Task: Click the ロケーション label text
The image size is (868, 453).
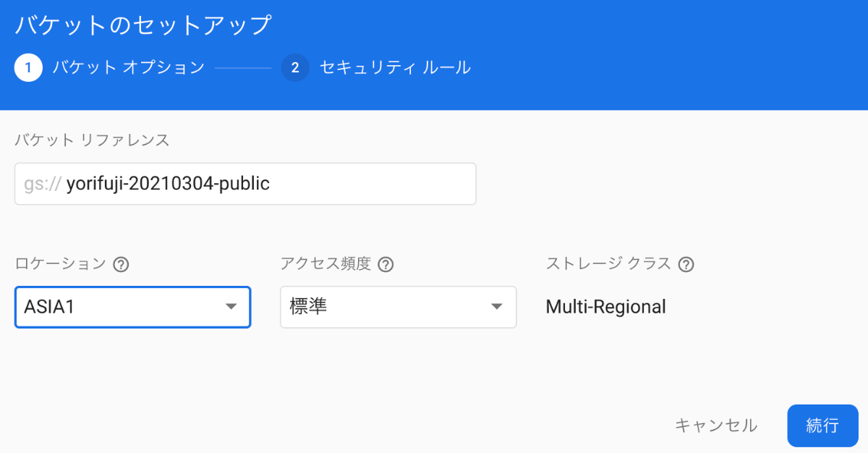Action: click(61, 264)
